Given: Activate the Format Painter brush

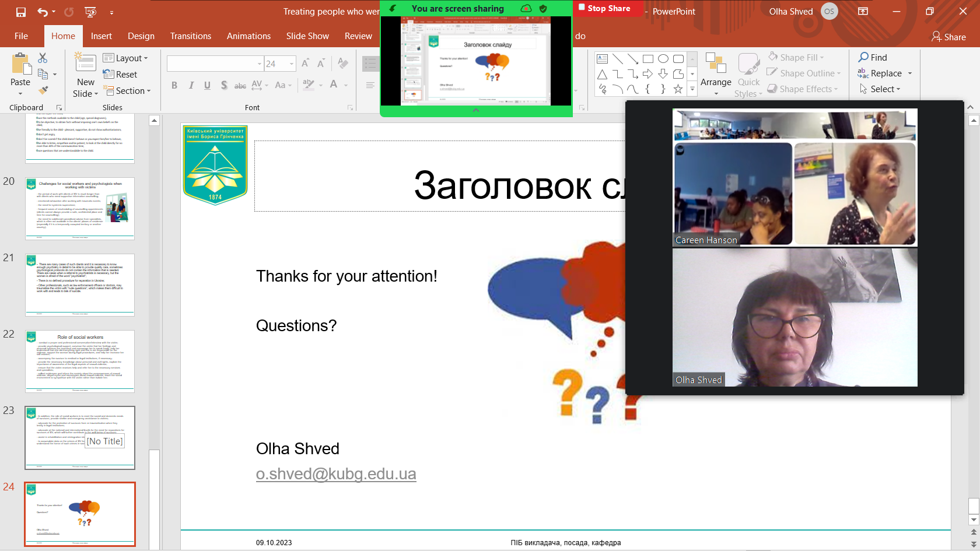Looking at the screenshot, I should (x=43, y=90).
